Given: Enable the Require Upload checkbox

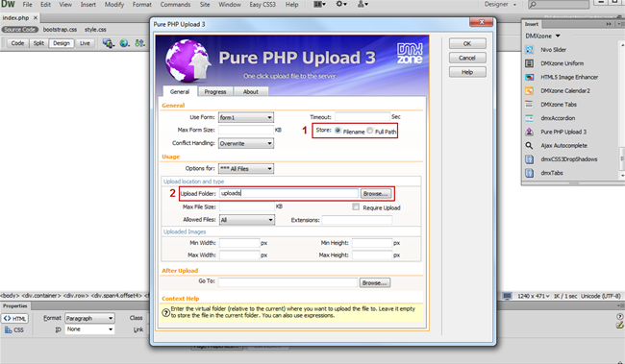Looking at the screenshot, I should (x=356, y=206).
